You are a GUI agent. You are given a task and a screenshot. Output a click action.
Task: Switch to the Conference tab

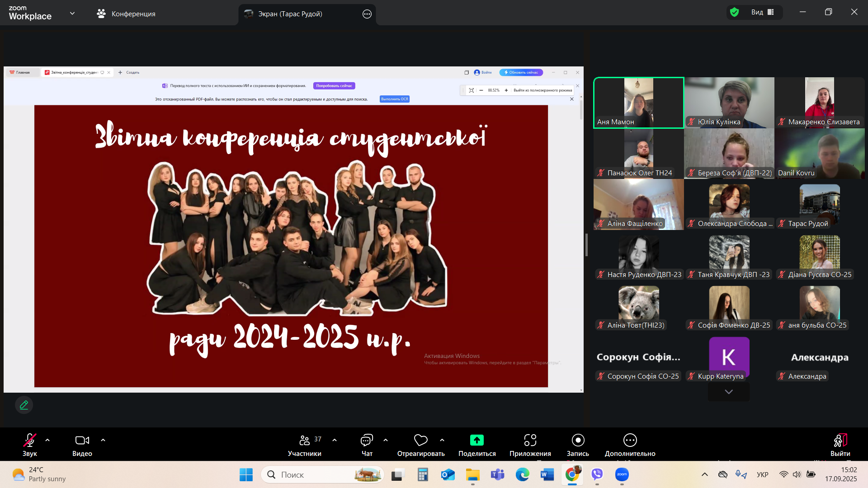tap(126, 14)
